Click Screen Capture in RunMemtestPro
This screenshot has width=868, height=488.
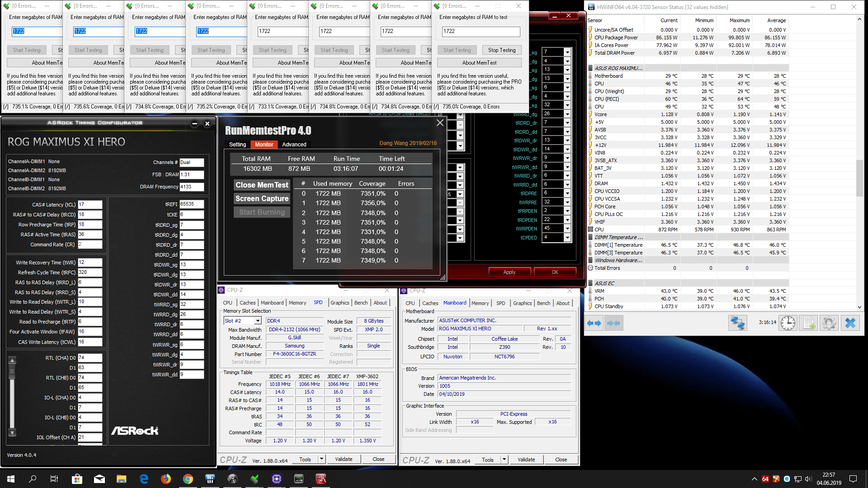262,199
